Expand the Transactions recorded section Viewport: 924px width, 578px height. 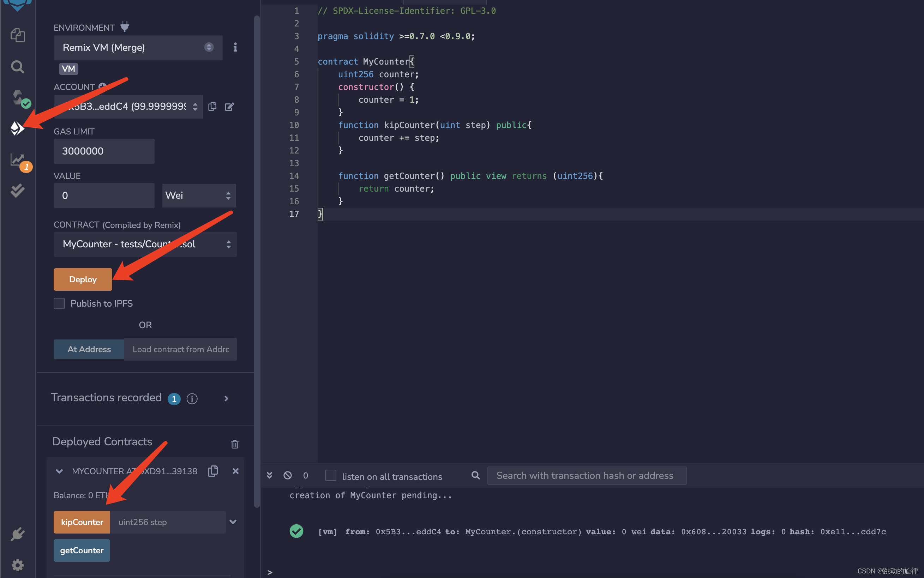pos(226,398)
